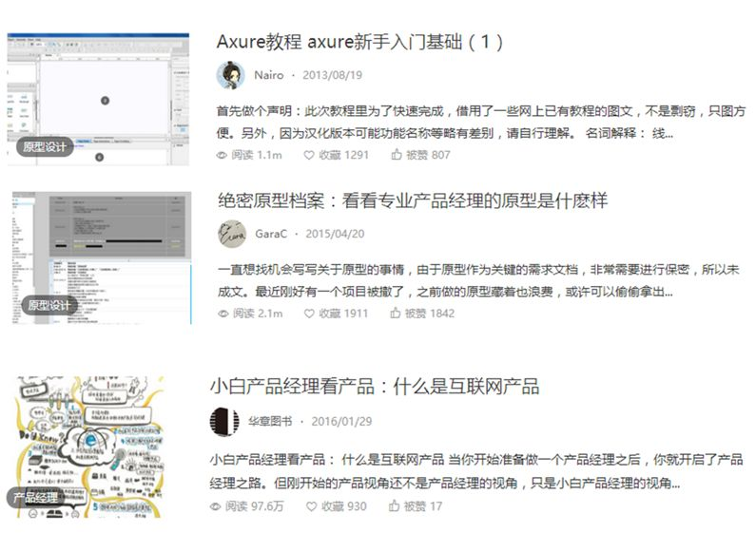Click the eye icon next to 阅读 97.6万

216,506
